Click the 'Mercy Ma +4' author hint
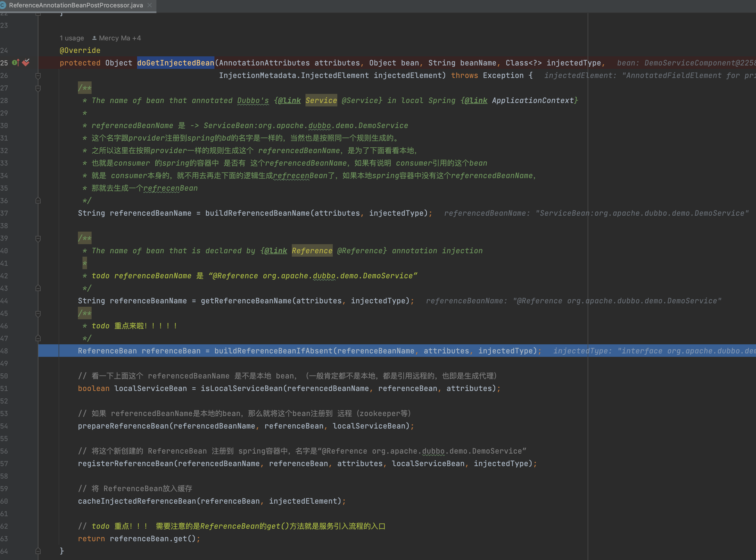756x560 pixels. coord(116,38)
